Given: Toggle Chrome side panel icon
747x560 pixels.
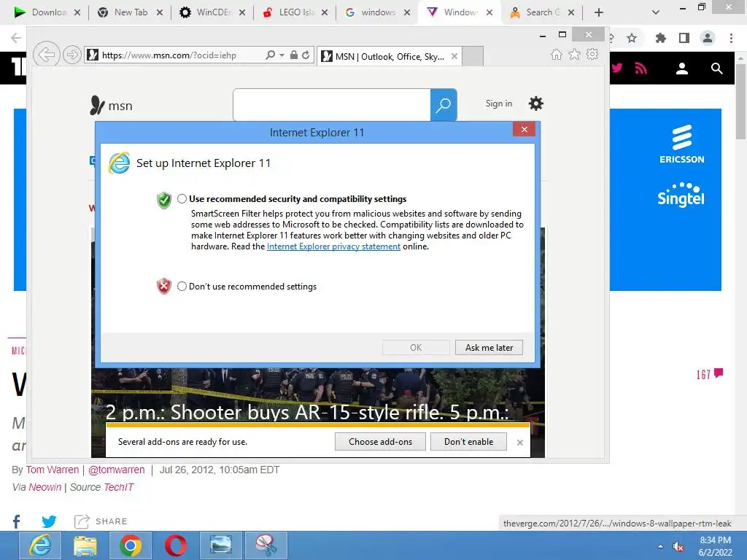Looking at the screenshot, I should (684, 38).
